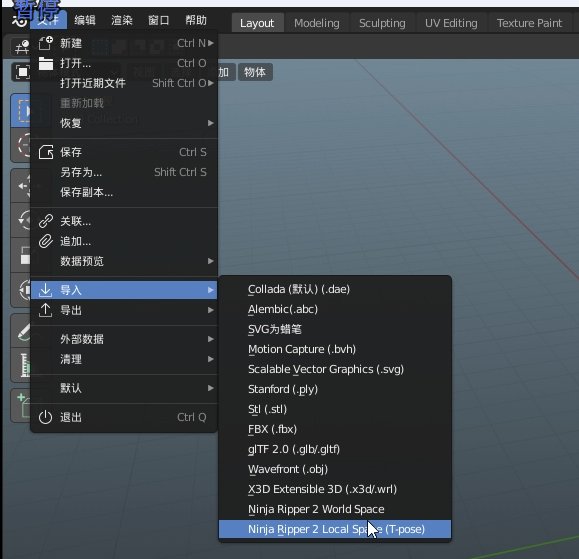Viewport: 579px width, 559px height.
Task: Choose 打开... from the file menu
Action: click(124, 63)
